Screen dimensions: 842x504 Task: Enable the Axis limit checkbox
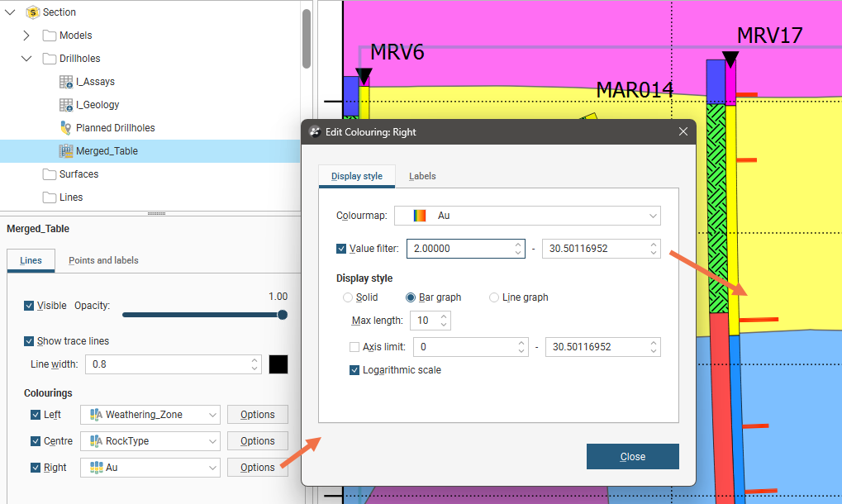[354, 347]
